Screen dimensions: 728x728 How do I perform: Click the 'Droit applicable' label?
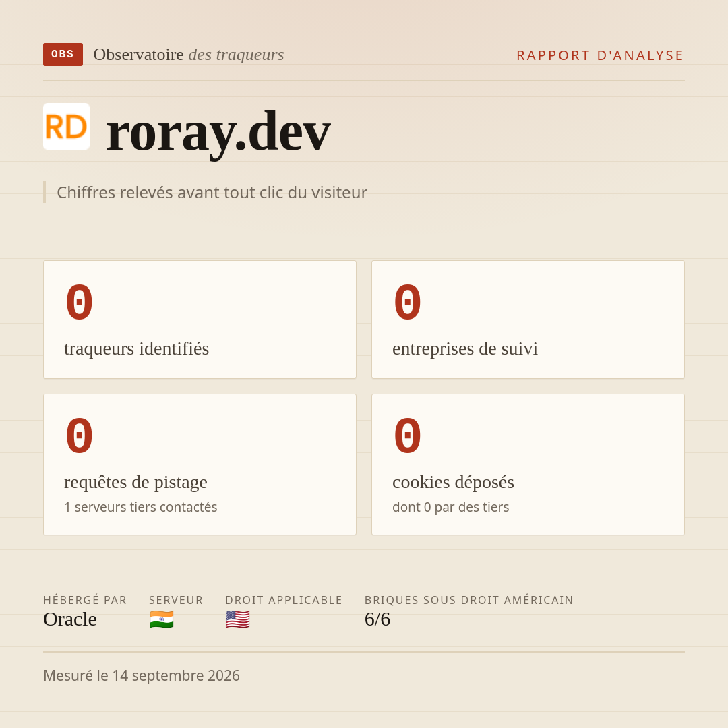pos(284,600)
